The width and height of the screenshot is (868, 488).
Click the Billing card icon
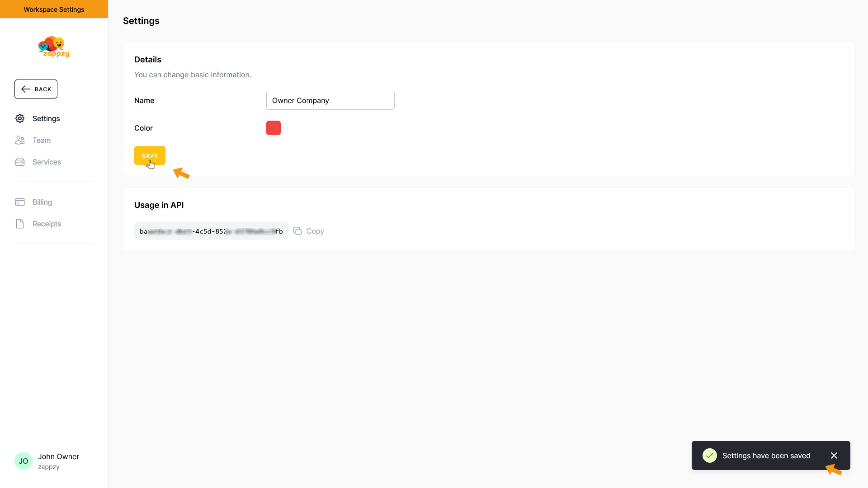(x=20, y=202)
